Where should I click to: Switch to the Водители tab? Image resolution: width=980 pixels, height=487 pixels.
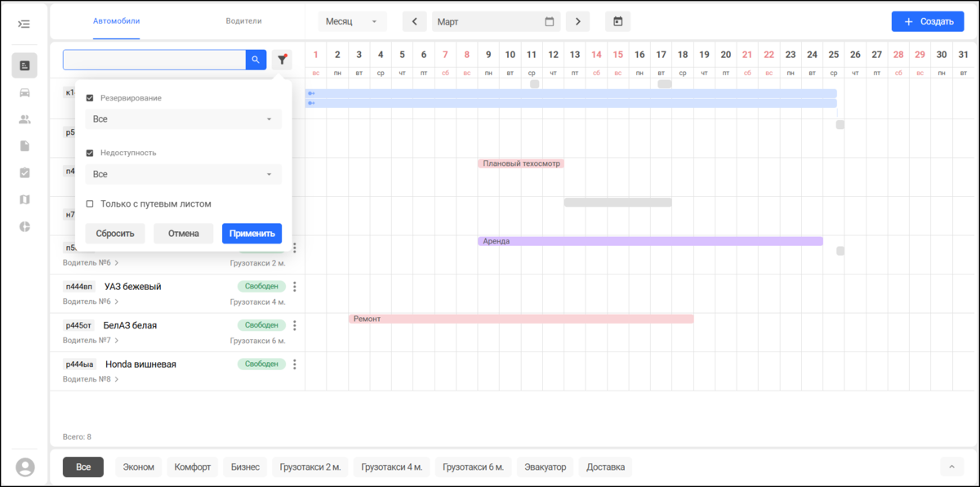coord(244,21)
